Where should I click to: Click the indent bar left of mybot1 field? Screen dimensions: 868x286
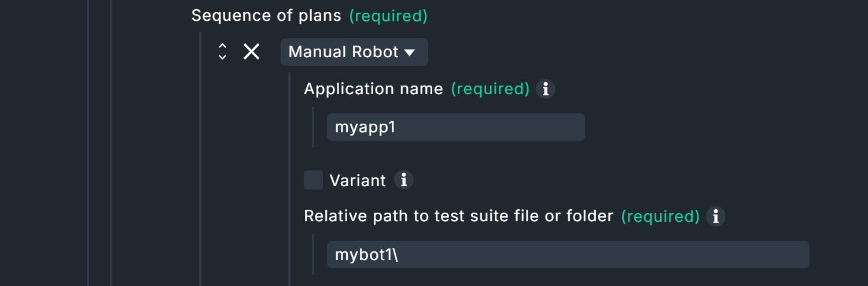click(x=313, y=255)
